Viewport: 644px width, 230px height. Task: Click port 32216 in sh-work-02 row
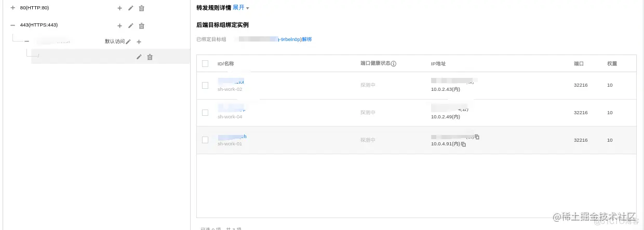tap(581, 85)
